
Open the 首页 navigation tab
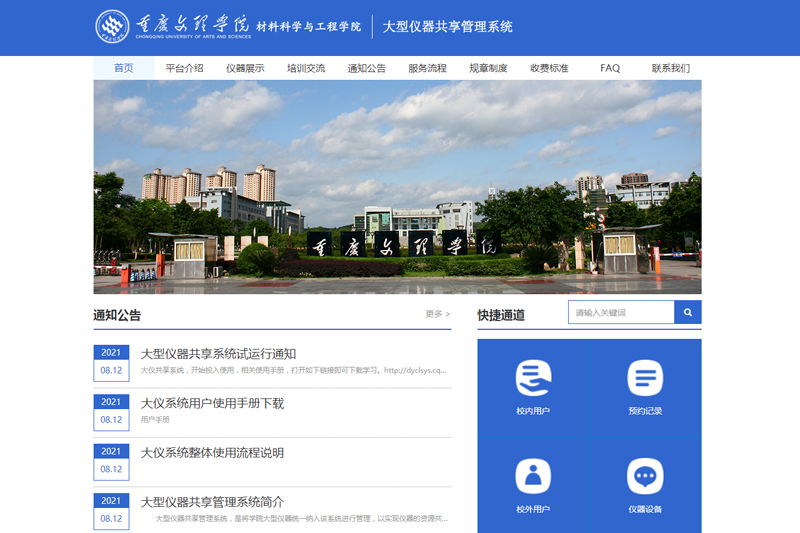tap(123, 68)
